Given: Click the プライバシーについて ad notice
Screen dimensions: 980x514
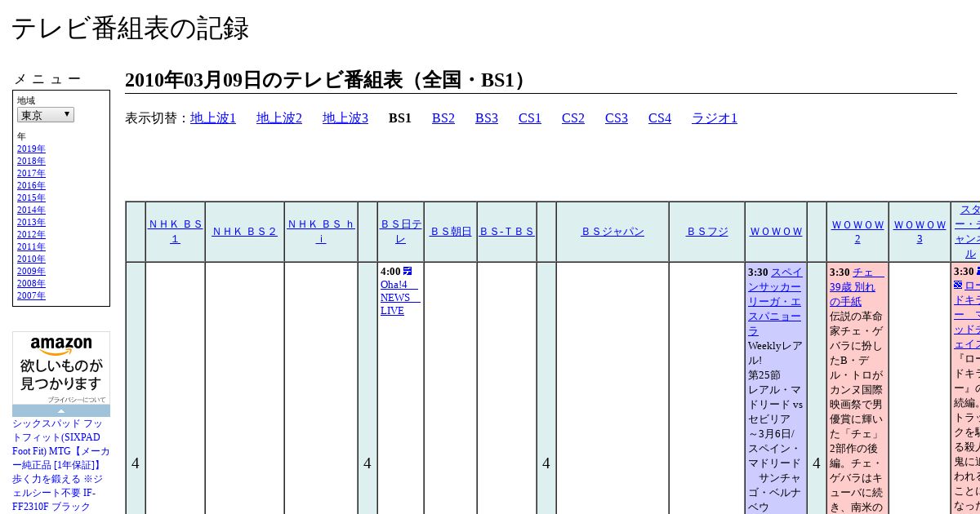Looking at the screenshot, I should [x=76, y=400].
